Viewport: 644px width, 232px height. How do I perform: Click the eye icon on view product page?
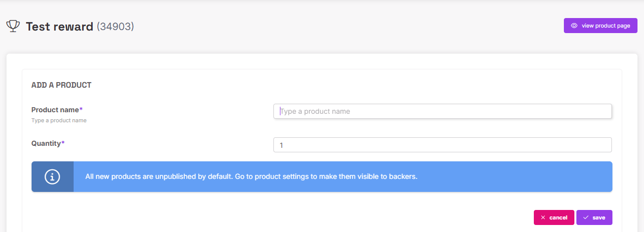(574, 26)
